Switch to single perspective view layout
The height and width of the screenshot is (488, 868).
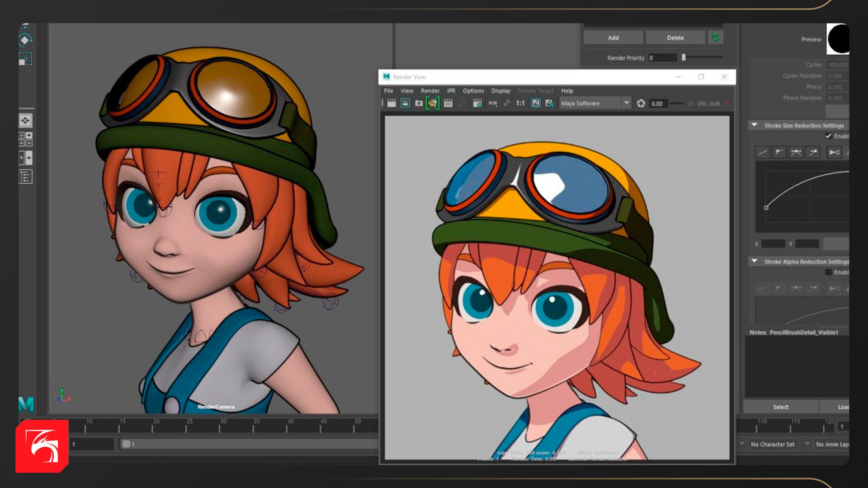pos(25,121)
